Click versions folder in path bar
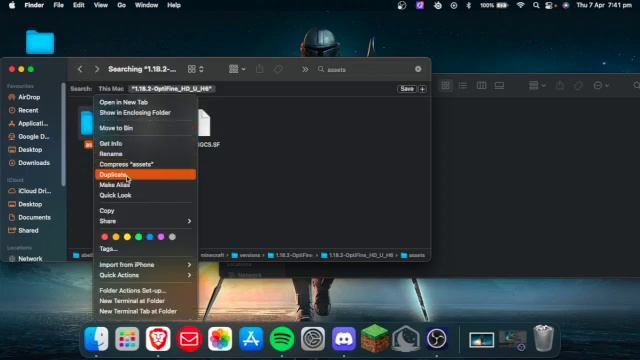This screenshot has width=640, height=360. click(x=246, y=256)
